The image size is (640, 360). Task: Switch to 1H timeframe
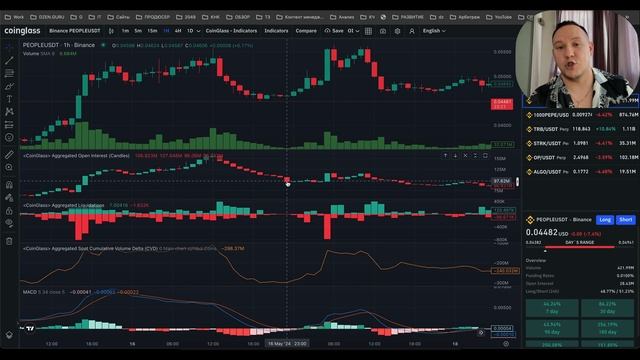coord(167,31)
